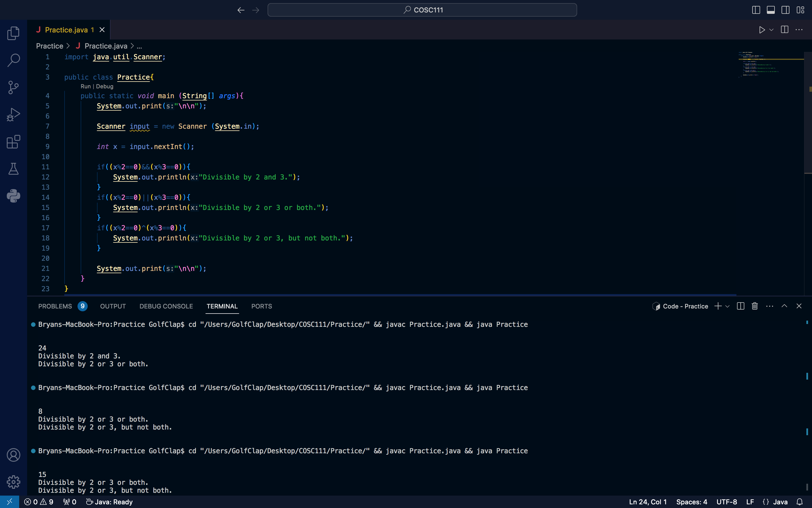
Task: Click the Debug code lens link
Action: tap(104, 86)
